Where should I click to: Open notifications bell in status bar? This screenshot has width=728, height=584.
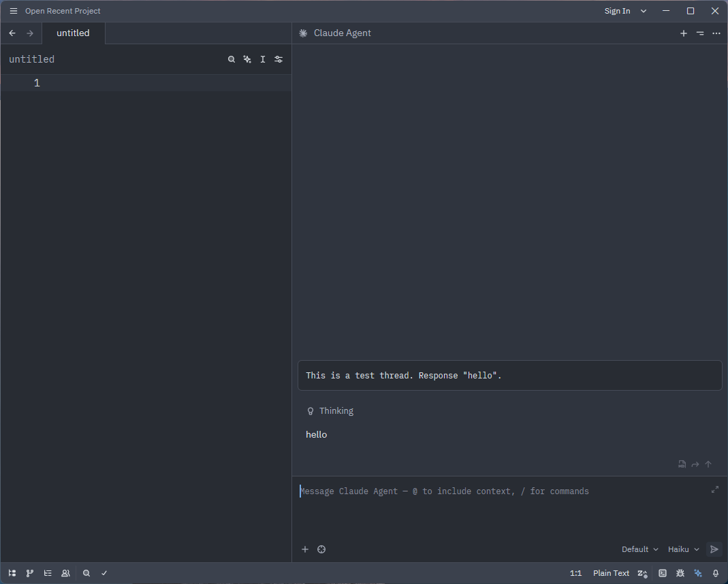(716, 573)
